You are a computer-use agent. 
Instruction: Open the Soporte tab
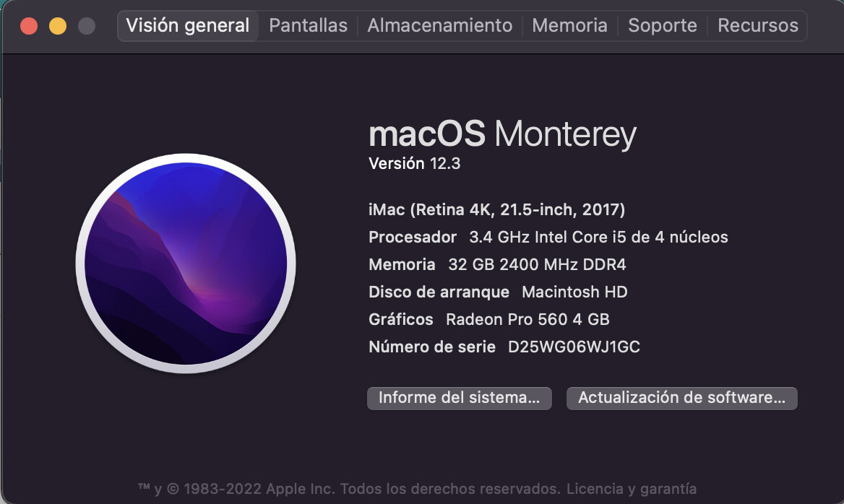[662, 25]
